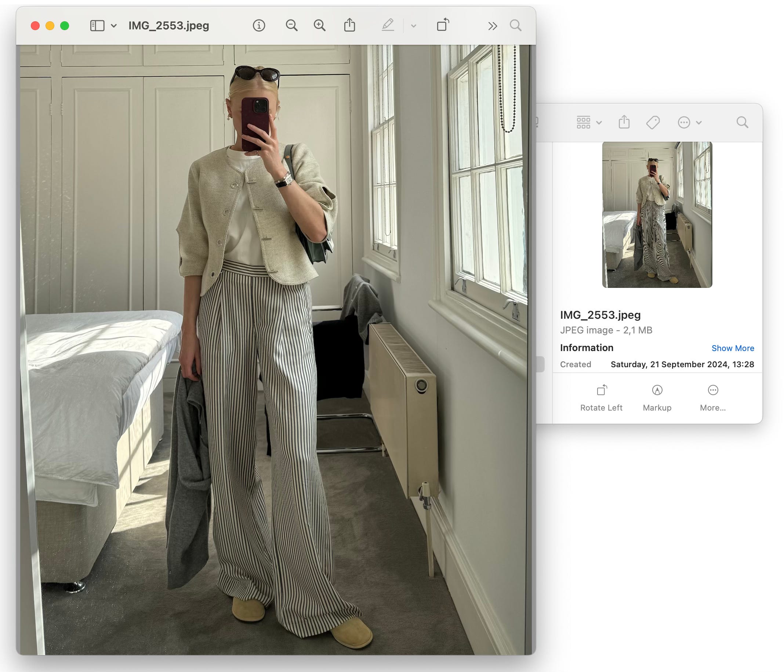The height and width of the screenshot is (672, 784).
Task: Open search in the Finder window
Action: (x=743, y=122)
